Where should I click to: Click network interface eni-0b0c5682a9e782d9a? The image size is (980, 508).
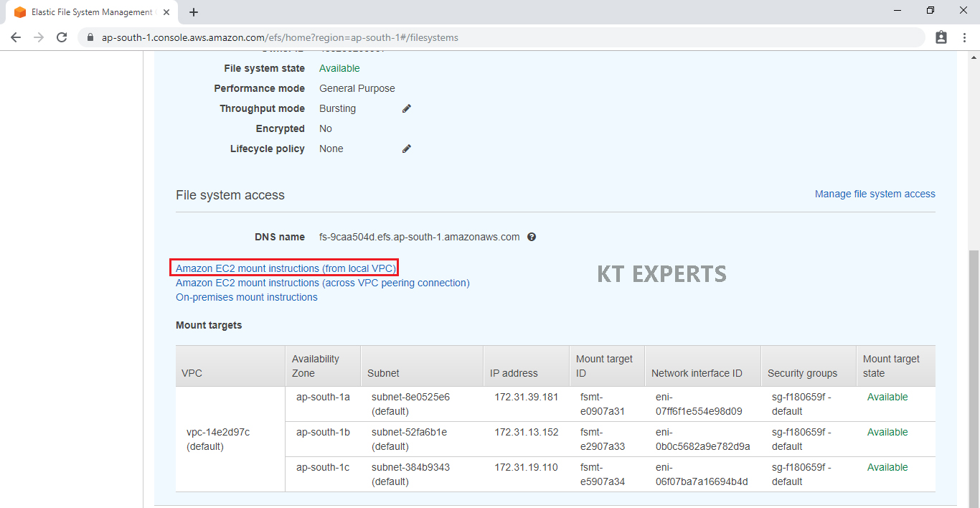(703, 439)
